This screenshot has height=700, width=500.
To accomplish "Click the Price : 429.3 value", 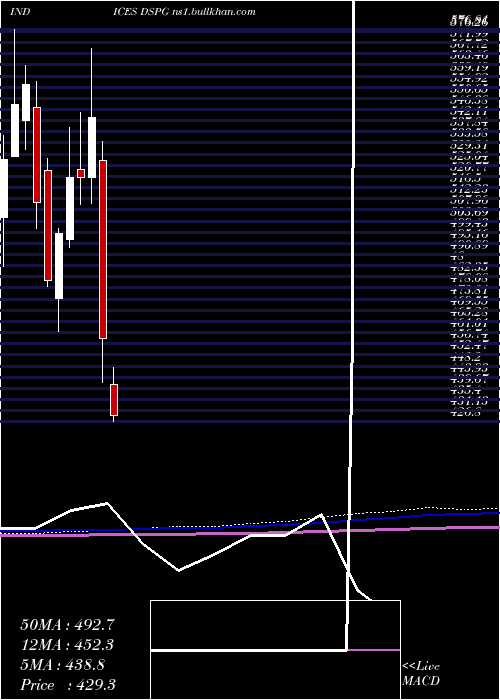I will tap(68, 685).
